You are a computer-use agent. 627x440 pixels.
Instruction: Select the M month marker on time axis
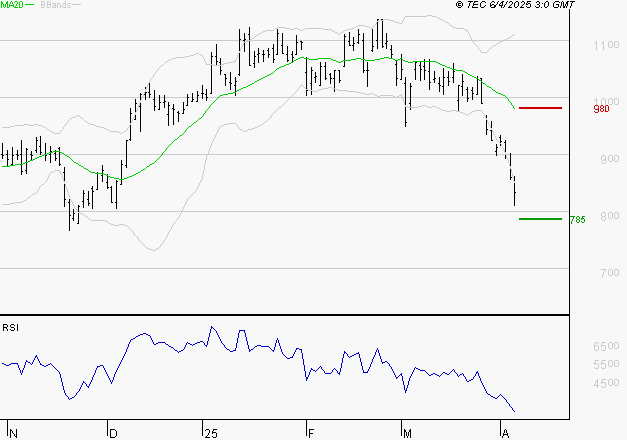tap(407, 433)
